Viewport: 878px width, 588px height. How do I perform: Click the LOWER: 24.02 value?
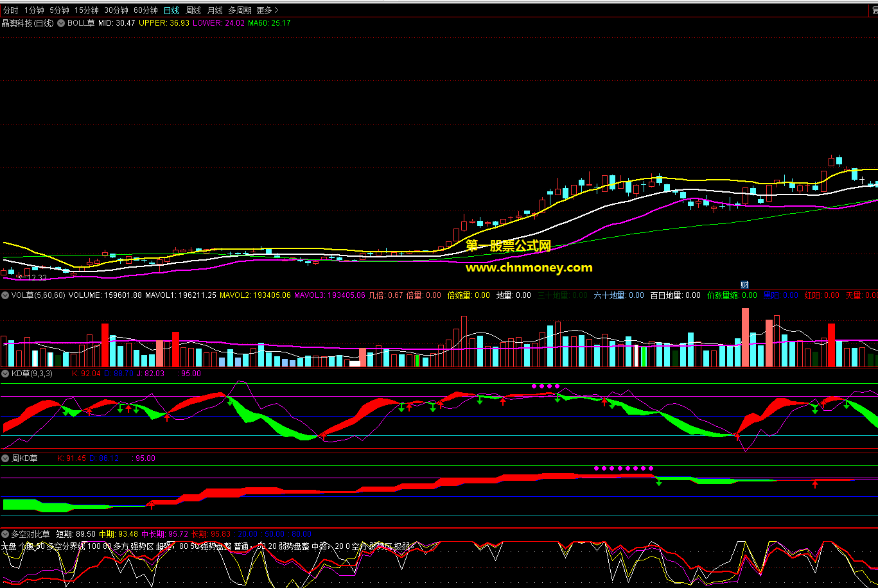point(218,23)
